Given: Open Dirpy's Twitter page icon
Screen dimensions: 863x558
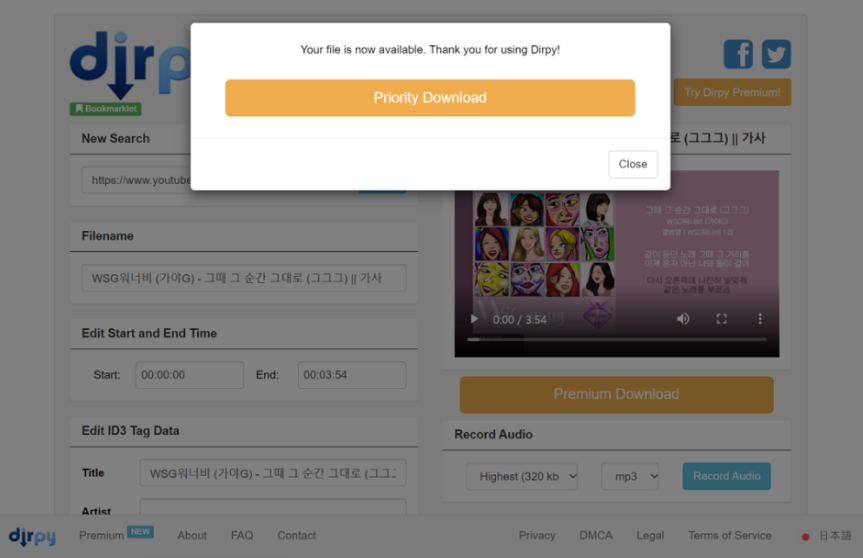Looking at the screenshot, I should coord(776,54).
